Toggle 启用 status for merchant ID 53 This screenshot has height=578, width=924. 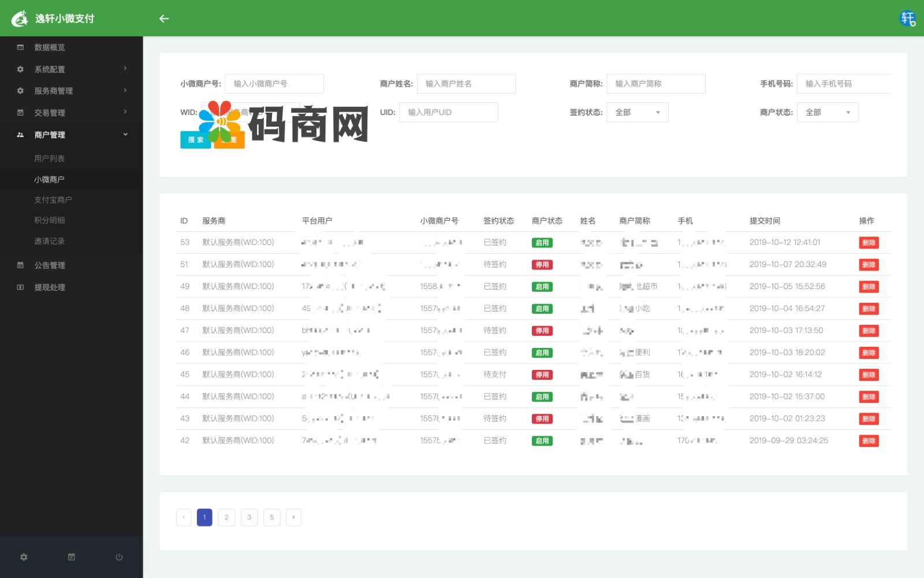[543, 242]
